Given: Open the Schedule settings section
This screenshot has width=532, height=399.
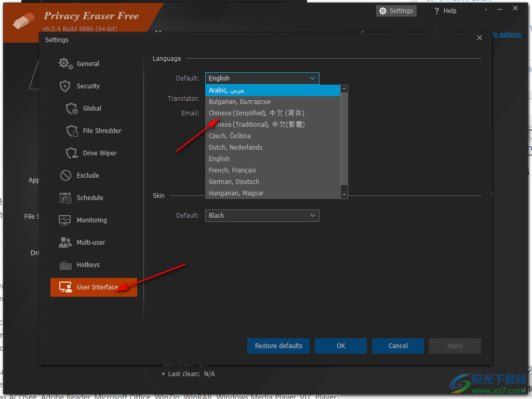Looking at the screenshot, I should coord(88,197).
